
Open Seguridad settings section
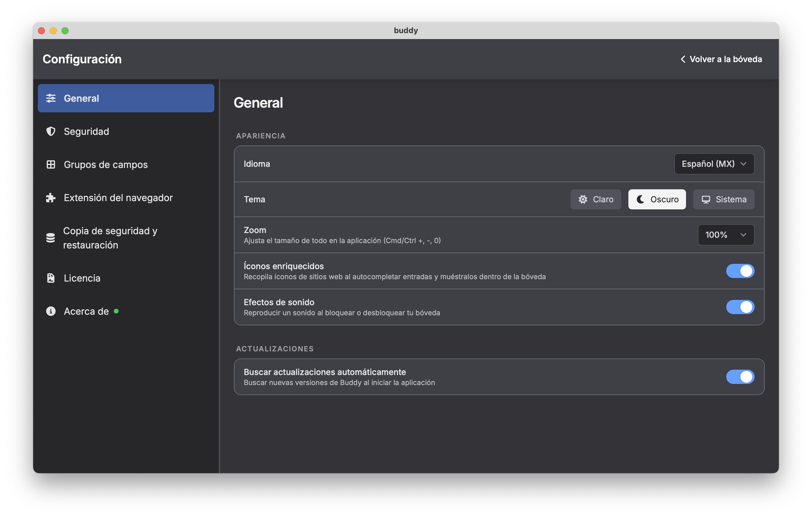click(x=126, y=131)
